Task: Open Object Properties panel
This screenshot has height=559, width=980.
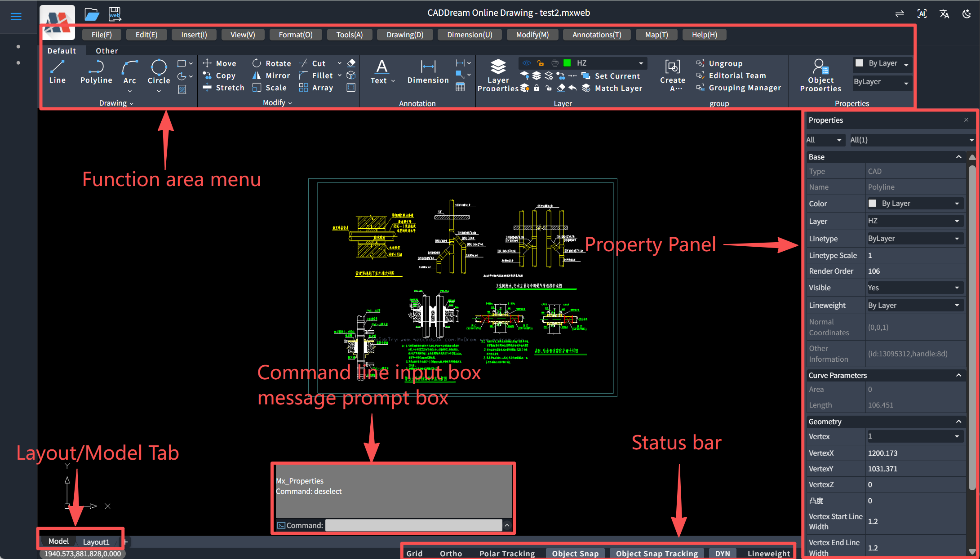Action: point(820,75)
